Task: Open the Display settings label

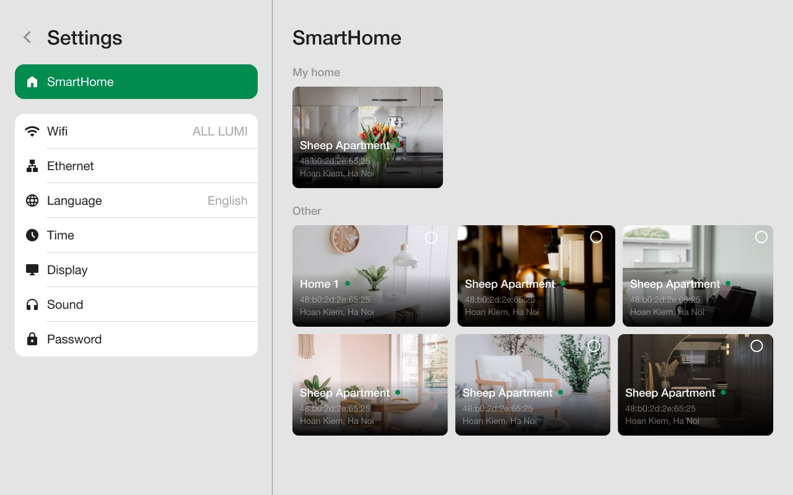Action: (67, 270)
